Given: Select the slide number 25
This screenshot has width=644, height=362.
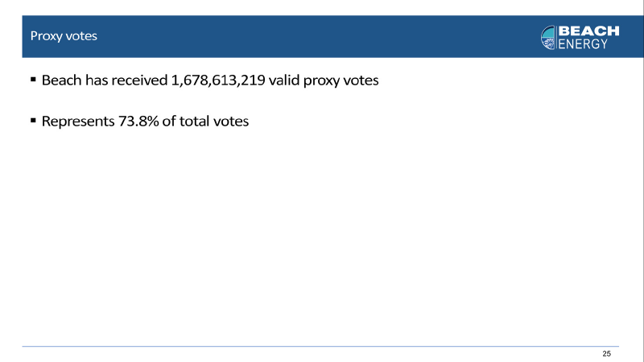Looking at the screenshot, I should pyautogui.click(x=607, y=353).
